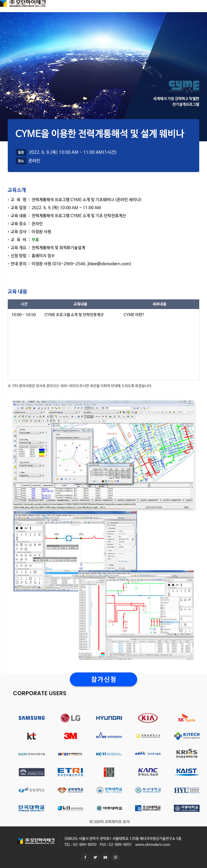Click the 3M corporate user logo
Viewport: 207px width, 868px height.
coord(70,736)
